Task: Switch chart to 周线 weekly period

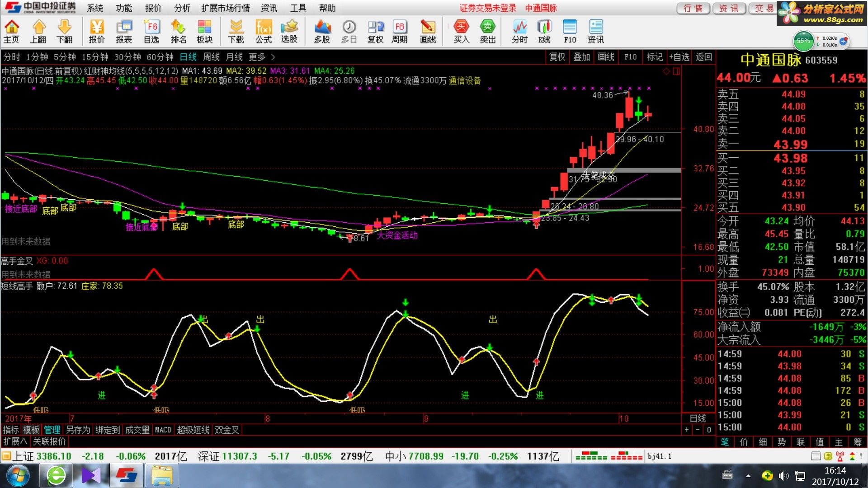Action: (x=211, y=57)
